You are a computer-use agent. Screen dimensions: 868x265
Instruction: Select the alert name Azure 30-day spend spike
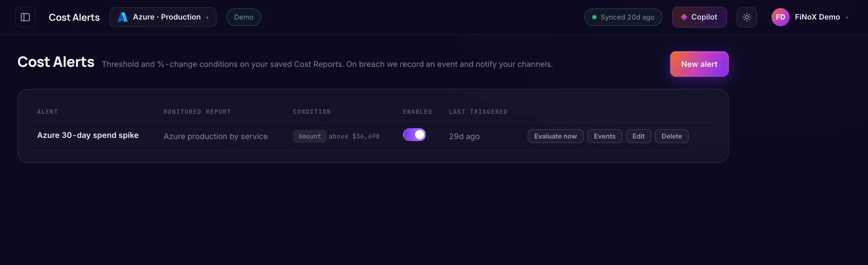tap(88, 136)
